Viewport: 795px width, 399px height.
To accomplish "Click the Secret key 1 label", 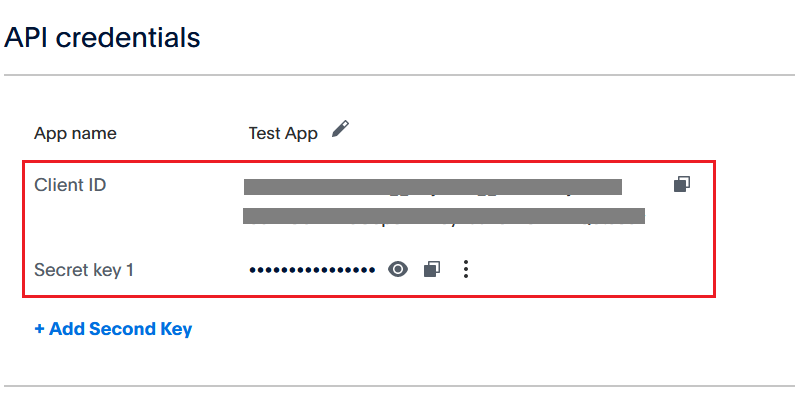I will tap(84, 270).
